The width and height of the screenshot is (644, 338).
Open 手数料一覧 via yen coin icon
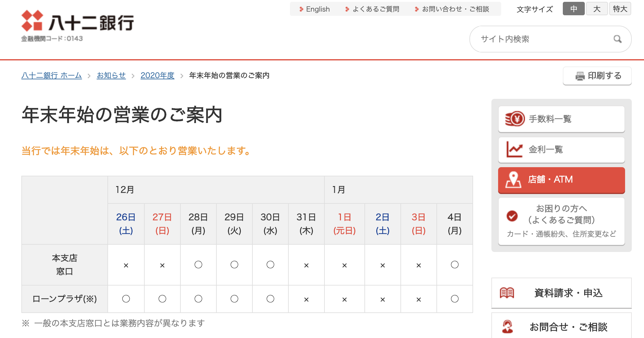tap(515, 119)
